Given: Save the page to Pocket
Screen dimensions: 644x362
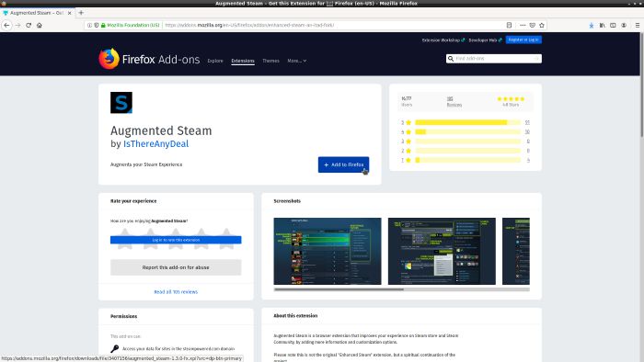Looking at the screenshot, I should click(x=533, y=25).
